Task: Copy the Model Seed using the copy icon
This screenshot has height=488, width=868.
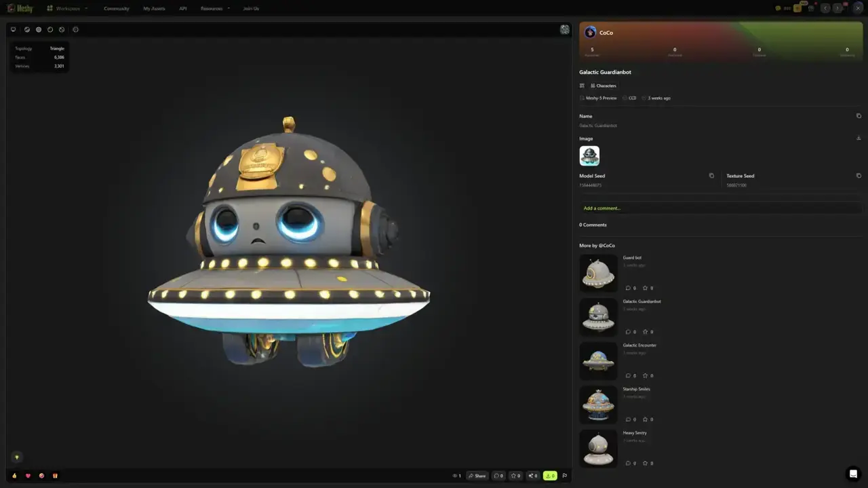Action: 711,175
